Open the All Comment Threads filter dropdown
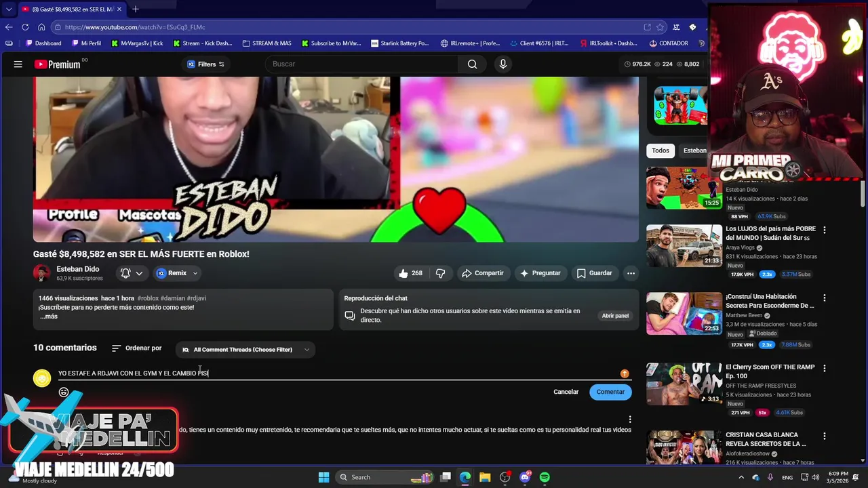This screenshot has height=488, width=868. click(x=245, y=350)
